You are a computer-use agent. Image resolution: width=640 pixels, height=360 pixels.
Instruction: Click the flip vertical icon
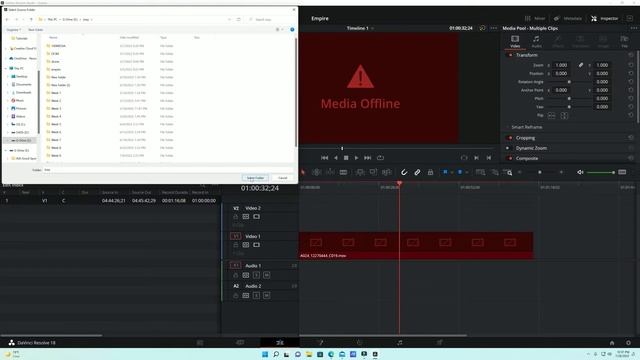(x=564, y=116)
